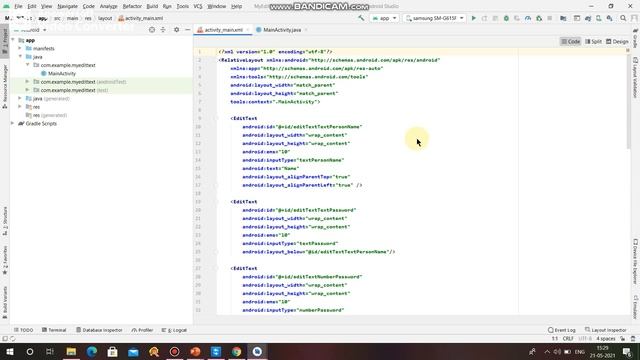Open the Database Inspector tool window
Image resolution: width=640 pixels, height=360 pixels.
click(x=99, y=330)
